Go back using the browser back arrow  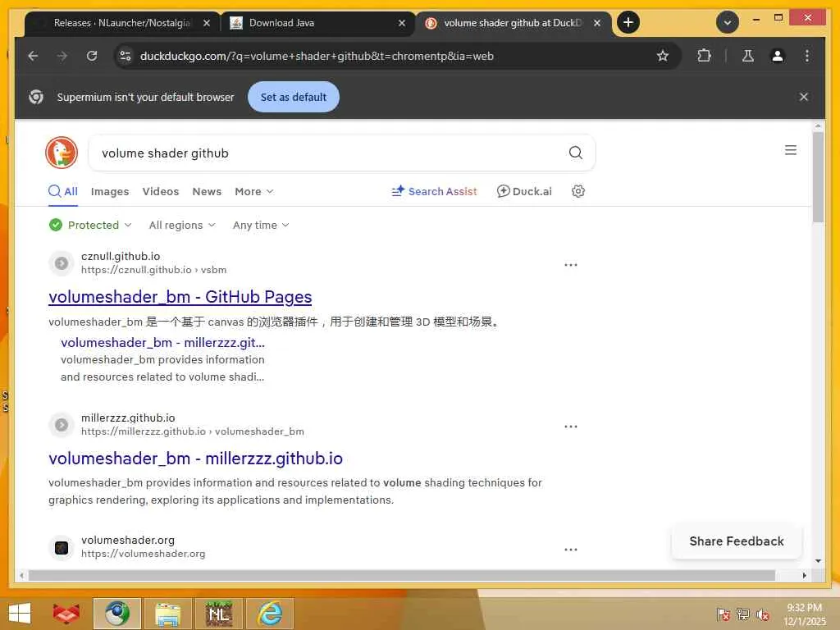33,56
